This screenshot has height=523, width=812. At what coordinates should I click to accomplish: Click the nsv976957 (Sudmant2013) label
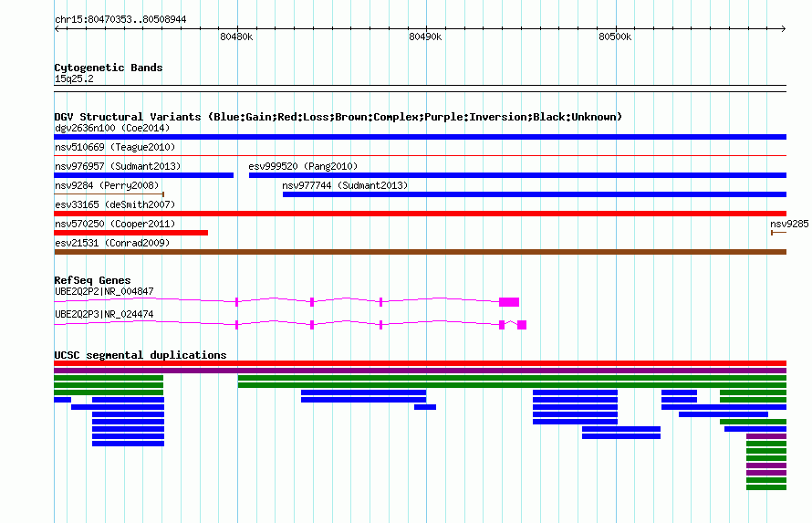[x=118, y=166]
